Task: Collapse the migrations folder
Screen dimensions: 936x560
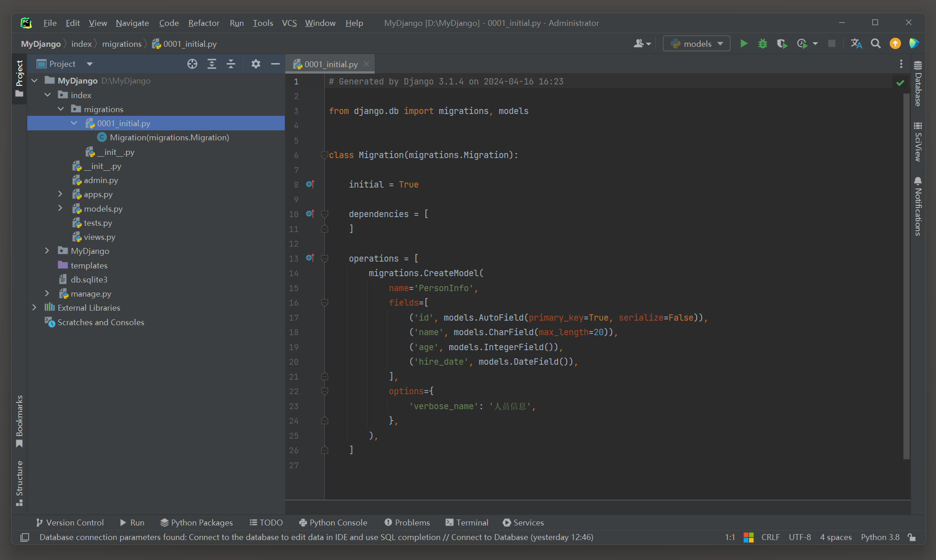Action: coord(61,109)
